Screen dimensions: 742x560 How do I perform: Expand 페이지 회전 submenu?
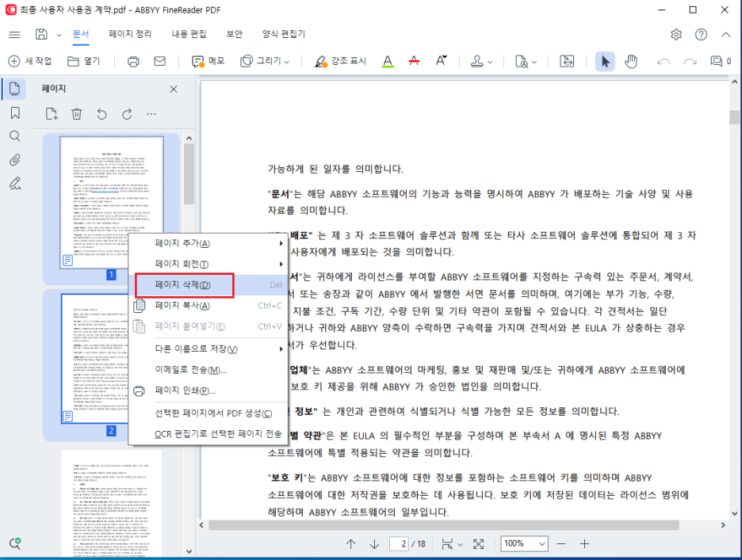pyautogui.click(x=208, y=264)
